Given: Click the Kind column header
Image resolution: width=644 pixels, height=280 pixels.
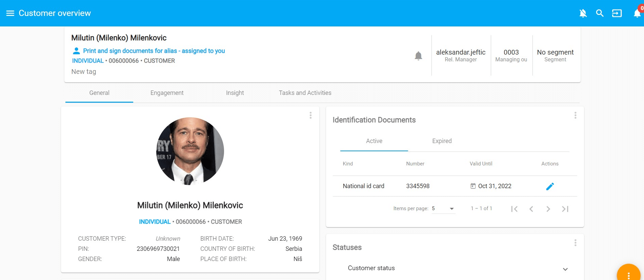Looking at the screenshot, I should [348, 164].
